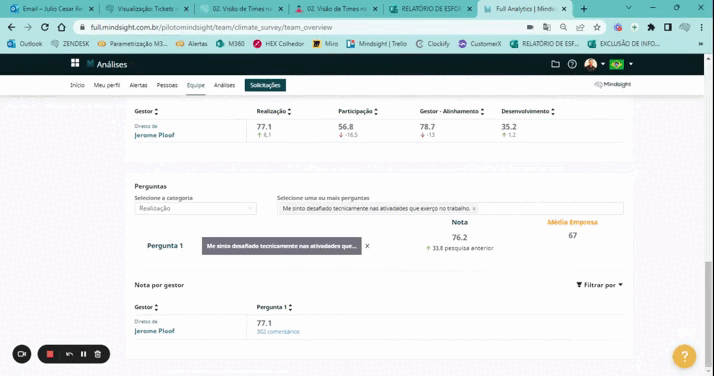
Task: Open the Pessoas tab
Action: point(167,85)
